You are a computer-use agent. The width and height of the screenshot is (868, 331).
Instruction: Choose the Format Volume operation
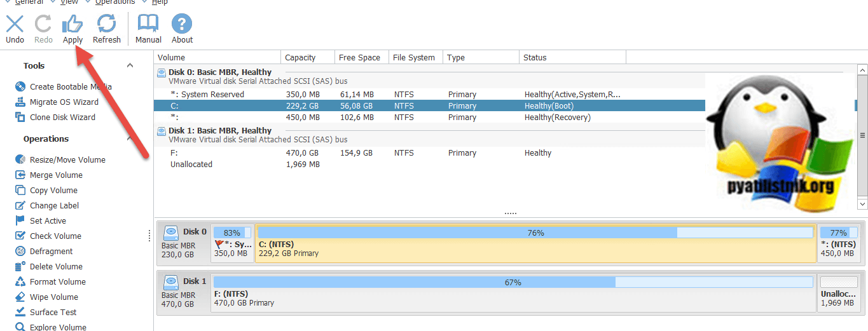(50, 282)
